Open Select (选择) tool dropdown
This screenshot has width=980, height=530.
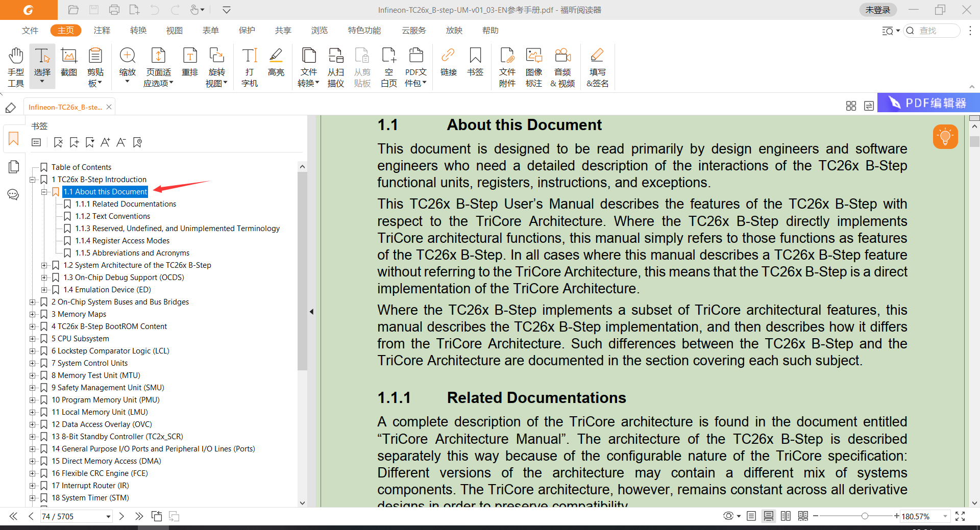click(x=42, y=82)
